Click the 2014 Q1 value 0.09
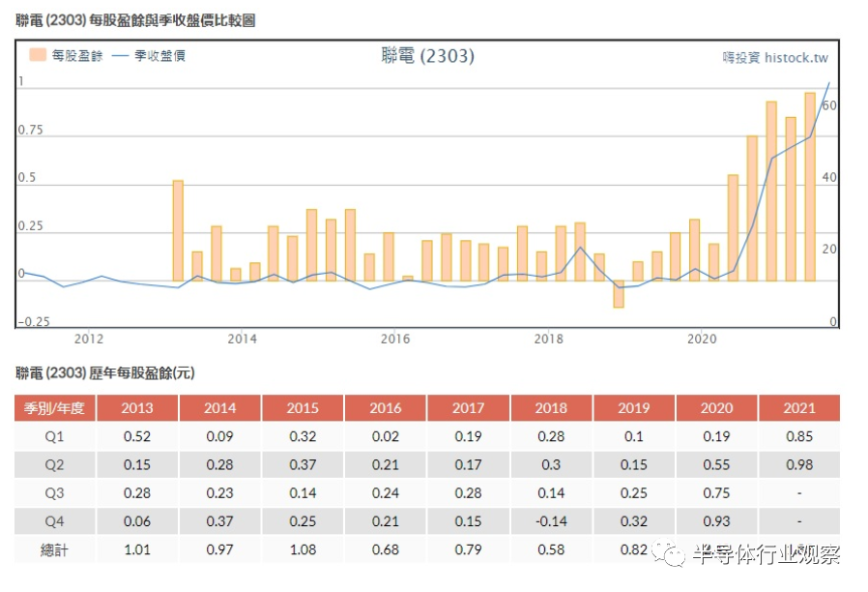The width and height of the screenshot is (868, 592). 219,436
